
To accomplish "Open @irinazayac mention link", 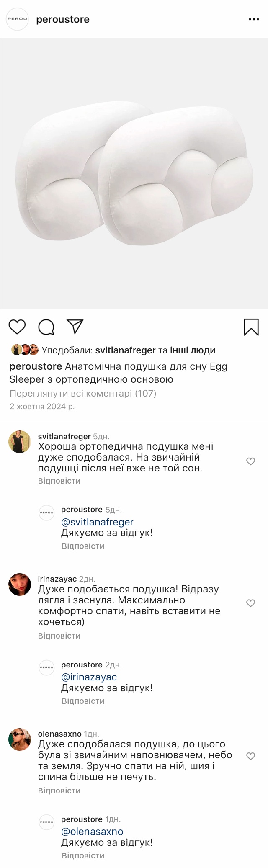I will (x=89, y=677).
